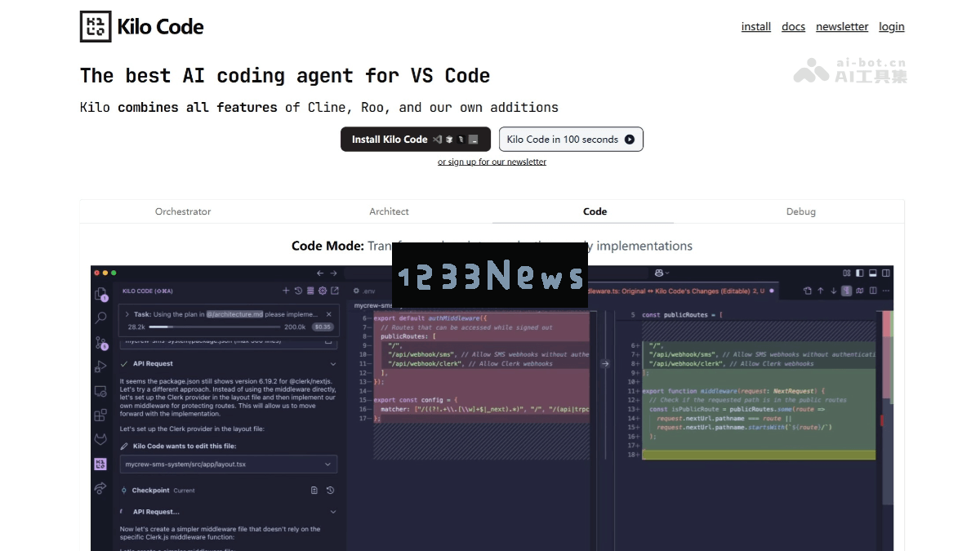Pop out Kilo Code panel to editor
The height and width of the screenshot is (551, 980).
pyautogui.click(x=335, y=291)
